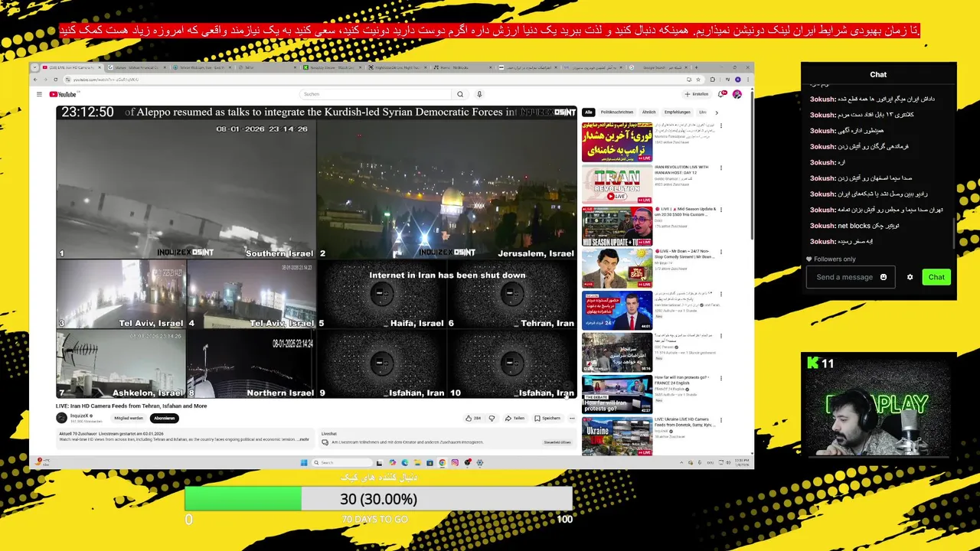Screen dimensions: 980x551
Task: Click the stream chat message input field
Action: [850, 277]
